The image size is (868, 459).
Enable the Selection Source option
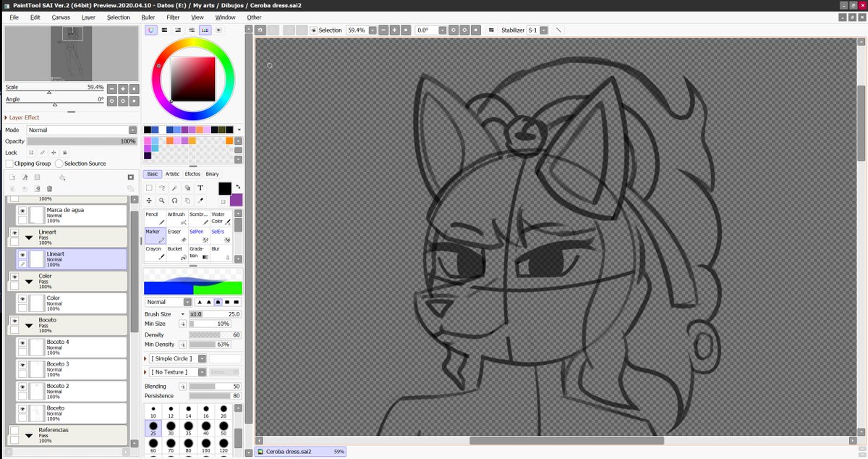coord(59,164)
